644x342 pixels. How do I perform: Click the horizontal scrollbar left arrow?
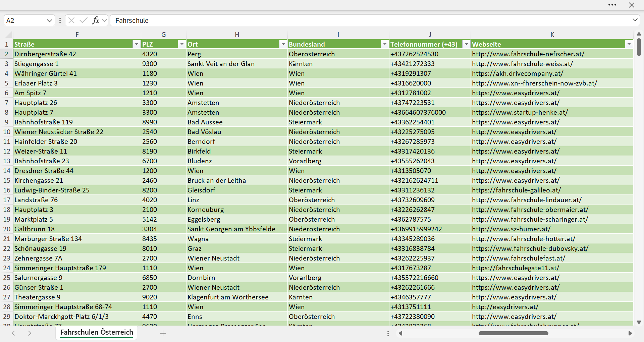click(400, 333)
